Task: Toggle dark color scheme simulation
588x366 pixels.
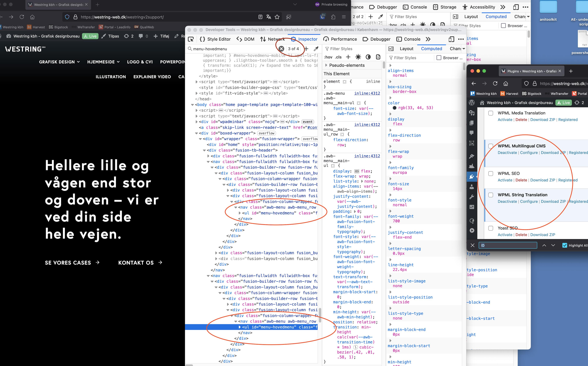Action: 368,57
